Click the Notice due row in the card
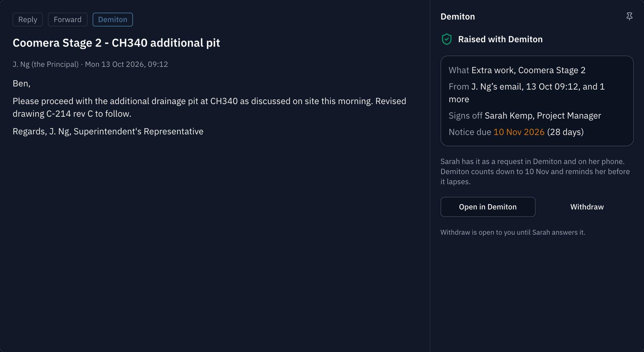The image size is (644, 352). [x=516, y=132]
